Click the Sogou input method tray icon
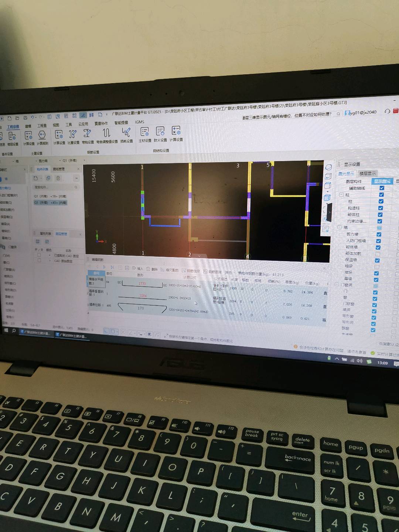Image resolution: width=399 pixels, height=532 pixels. click(369, 361)
